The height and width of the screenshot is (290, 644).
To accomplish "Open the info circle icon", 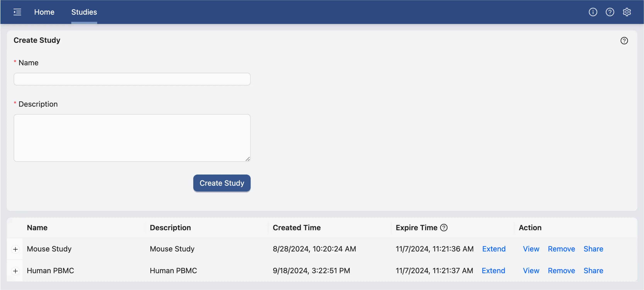I will click(x=593, y=12).
